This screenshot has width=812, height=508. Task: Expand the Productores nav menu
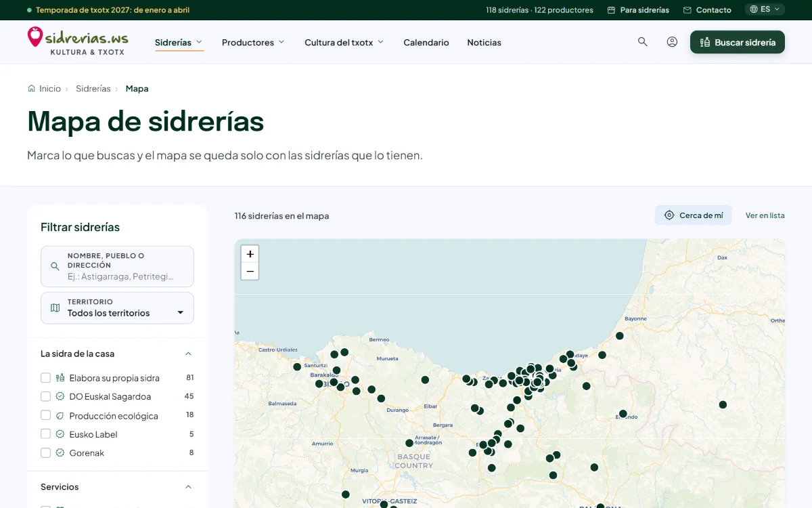click(254, 42)
